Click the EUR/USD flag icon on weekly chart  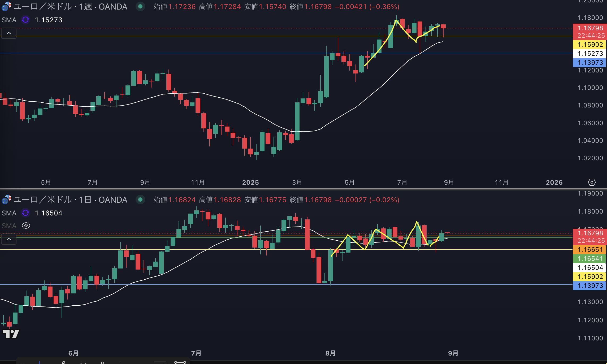(x=6, y=6)
